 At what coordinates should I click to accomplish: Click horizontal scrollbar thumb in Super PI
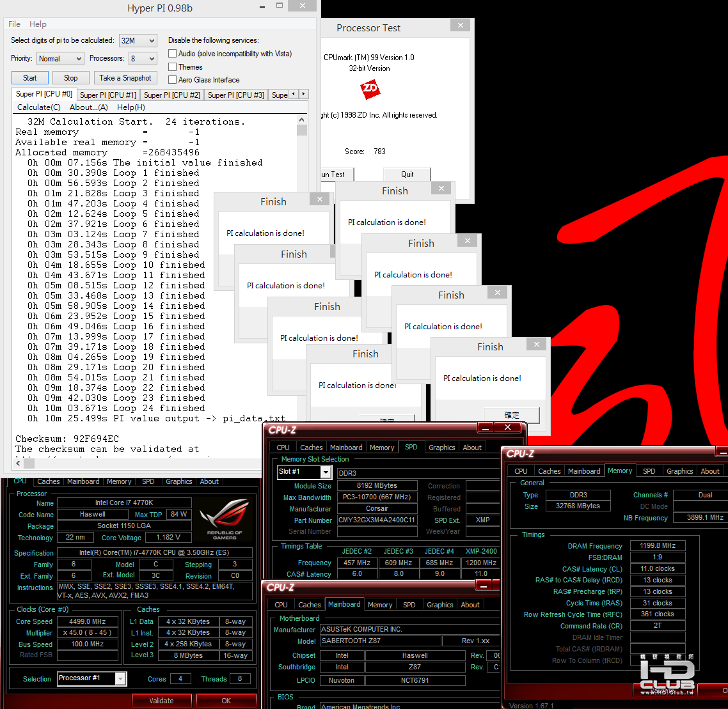pos(29,463)
